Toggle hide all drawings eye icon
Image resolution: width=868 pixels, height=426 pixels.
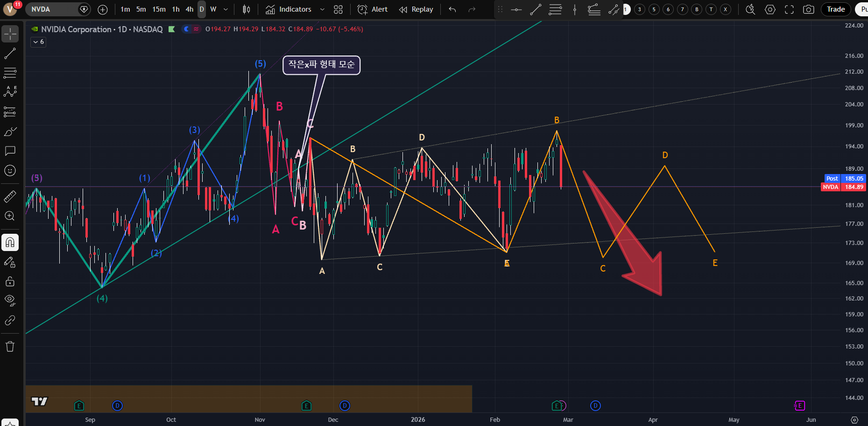[x=10, y=300]
